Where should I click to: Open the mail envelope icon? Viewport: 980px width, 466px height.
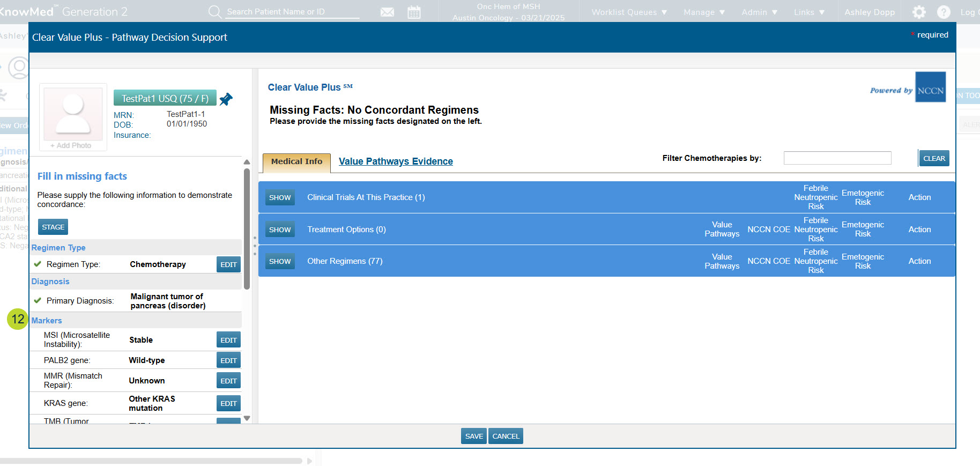coord(387,12)
